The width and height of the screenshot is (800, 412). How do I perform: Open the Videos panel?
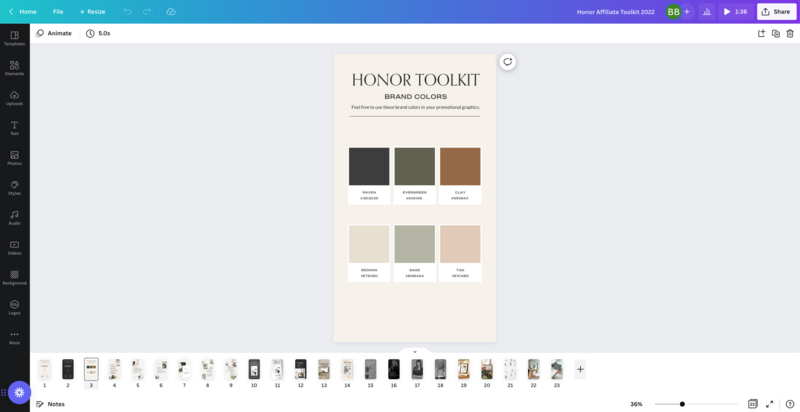[x=14, y=248]
